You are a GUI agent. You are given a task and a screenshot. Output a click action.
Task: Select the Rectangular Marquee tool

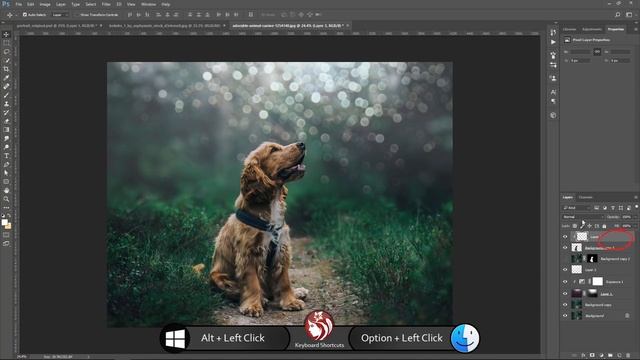(x=6, y=43)
